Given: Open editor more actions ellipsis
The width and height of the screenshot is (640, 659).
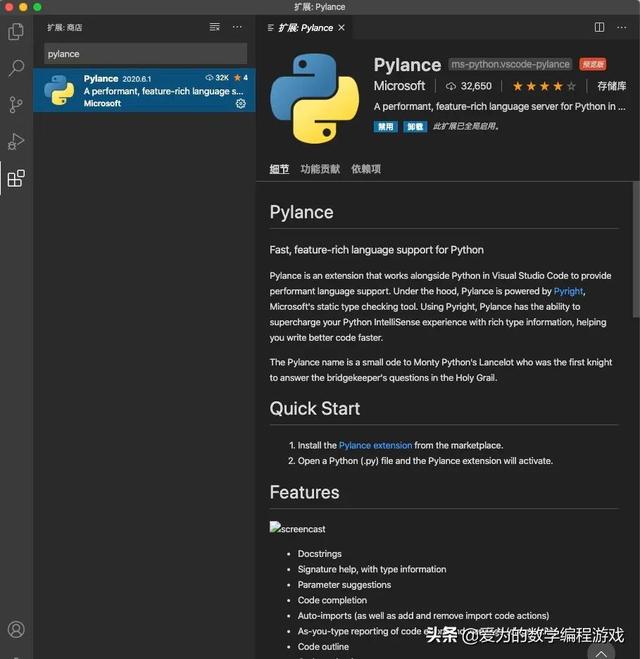Looking at the screenshot, I should pos(622,27).
